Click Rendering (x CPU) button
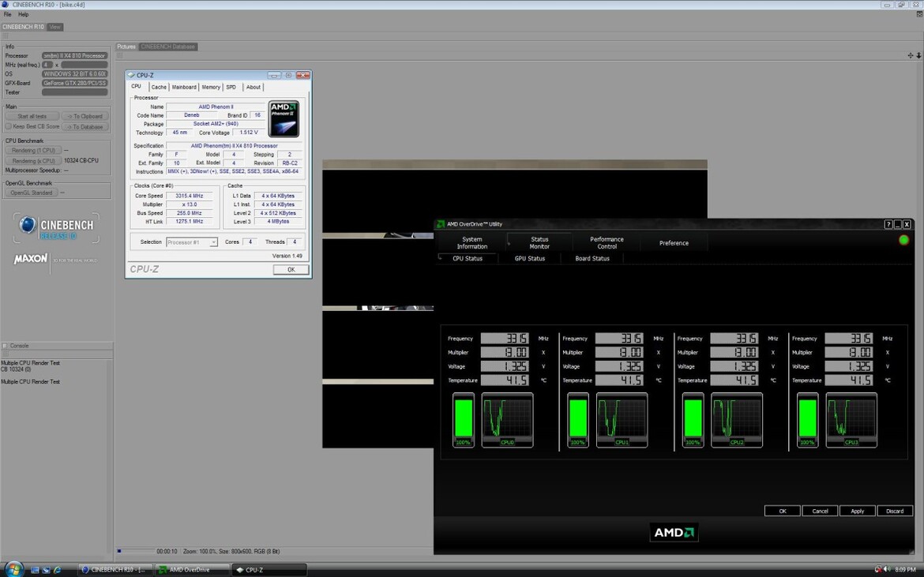924x577 pixels. pyautogui.click(x=34, y=161)
